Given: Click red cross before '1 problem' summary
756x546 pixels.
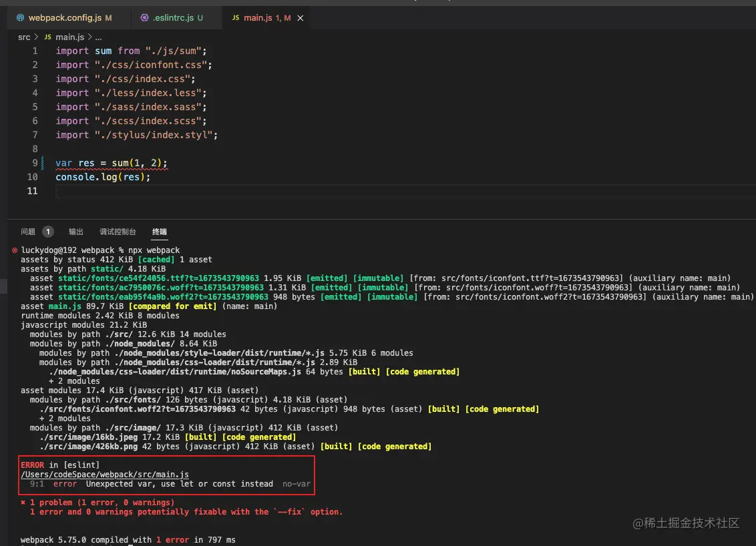Looking at the screenshot, I should tap(23, 503).
